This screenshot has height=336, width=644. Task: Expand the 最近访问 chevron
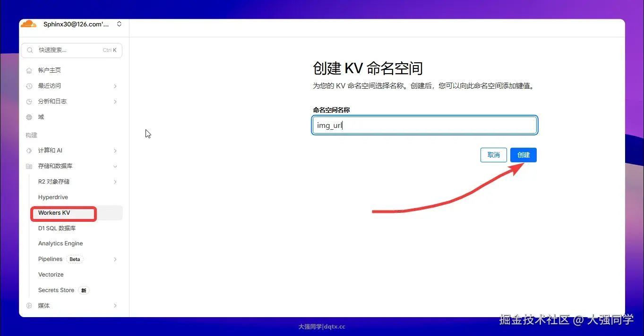pos(115,86)
